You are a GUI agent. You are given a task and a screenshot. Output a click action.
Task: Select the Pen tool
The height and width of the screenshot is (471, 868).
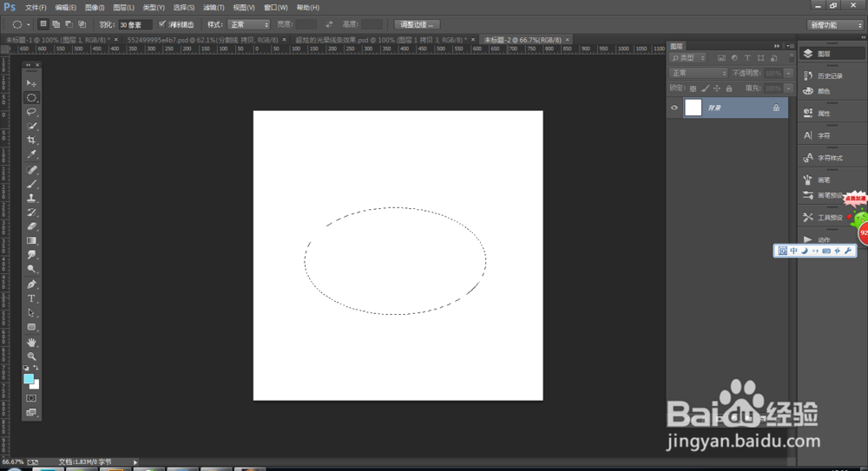[x=31, y=285]
